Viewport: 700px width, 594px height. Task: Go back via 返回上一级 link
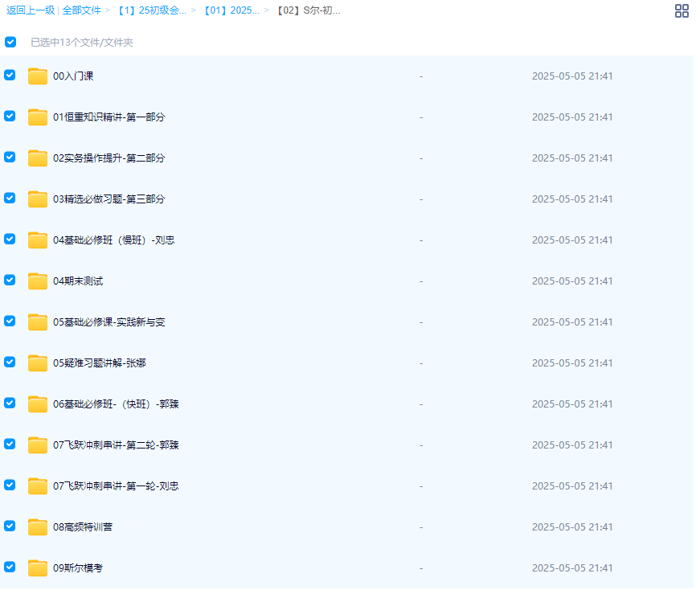[31, 10]
